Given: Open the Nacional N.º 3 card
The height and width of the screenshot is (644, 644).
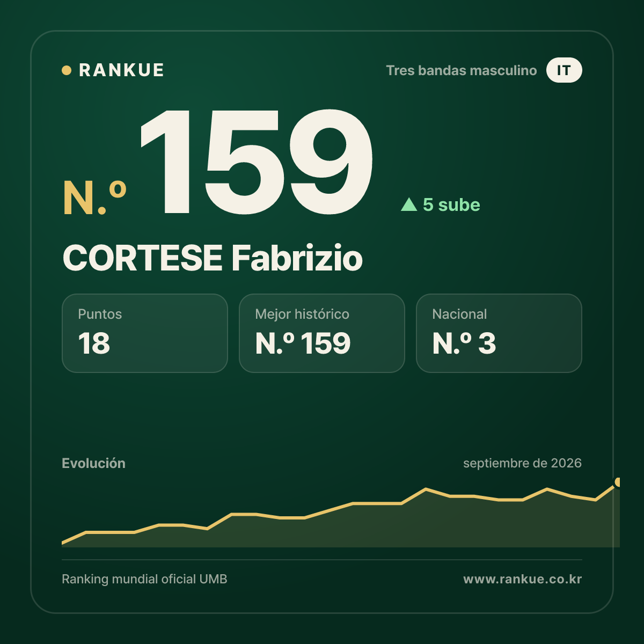Looking at the screenshot, I should click(x=499, y=333).
